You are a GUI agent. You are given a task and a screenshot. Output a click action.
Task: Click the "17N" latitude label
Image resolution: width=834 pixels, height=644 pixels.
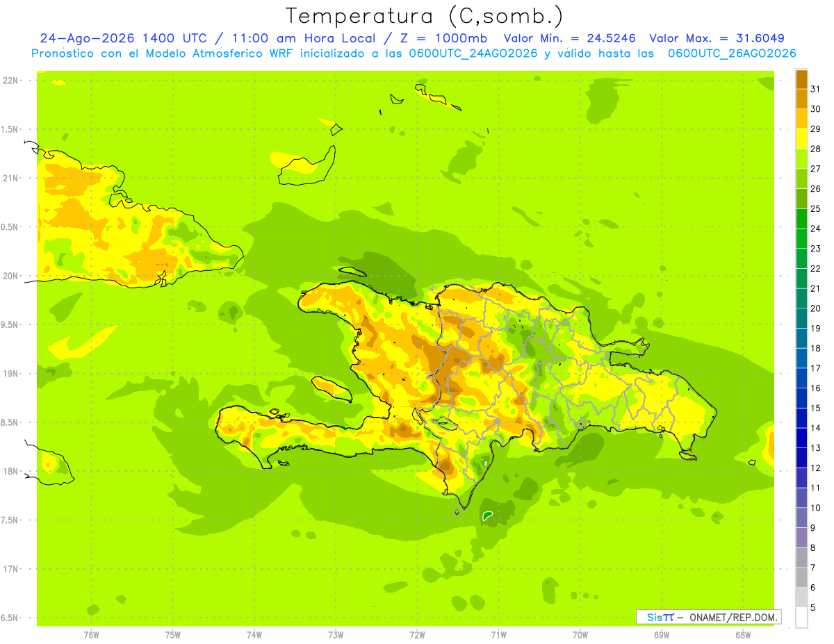10,570
